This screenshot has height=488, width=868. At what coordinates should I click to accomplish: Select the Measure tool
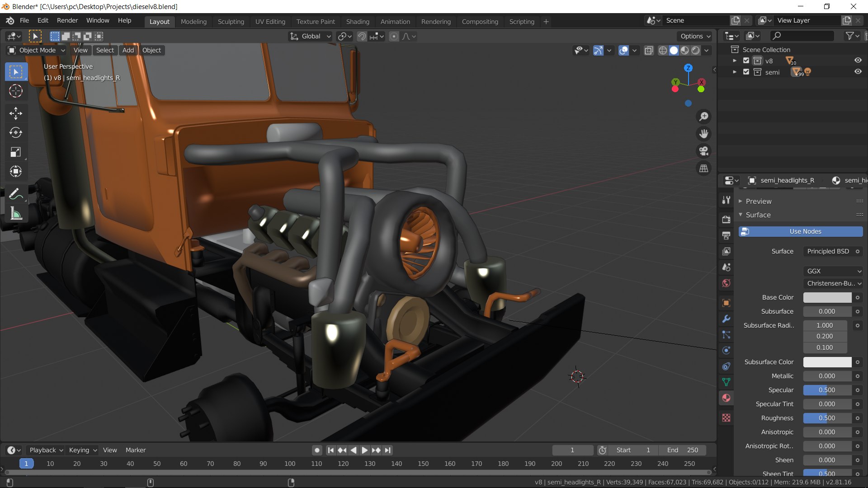point(16,214)
